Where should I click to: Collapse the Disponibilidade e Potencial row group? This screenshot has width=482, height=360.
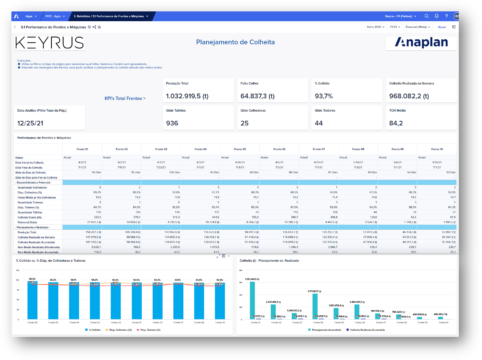coord(33,182)
